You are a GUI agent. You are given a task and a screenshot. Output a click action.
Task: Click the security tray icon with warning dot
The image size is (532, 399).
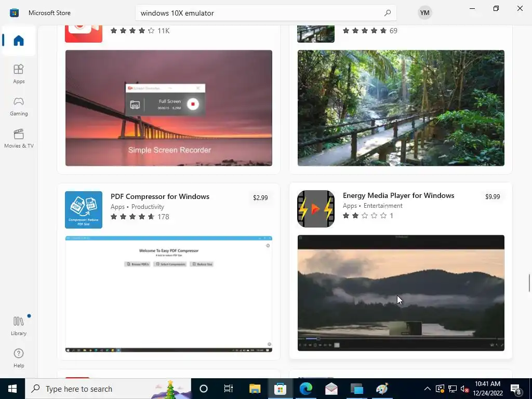pyautogui.click(x=440, y=389)
